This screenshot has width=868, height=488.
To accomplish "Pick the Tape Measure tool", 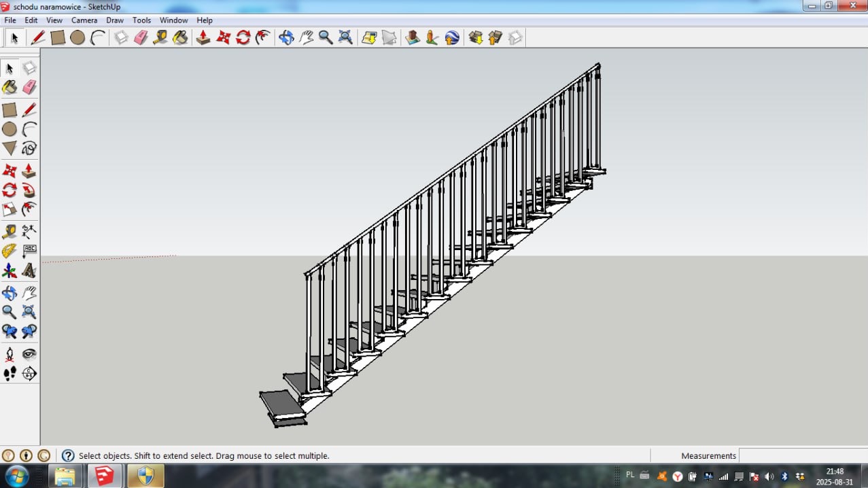I will coord(10,231).
